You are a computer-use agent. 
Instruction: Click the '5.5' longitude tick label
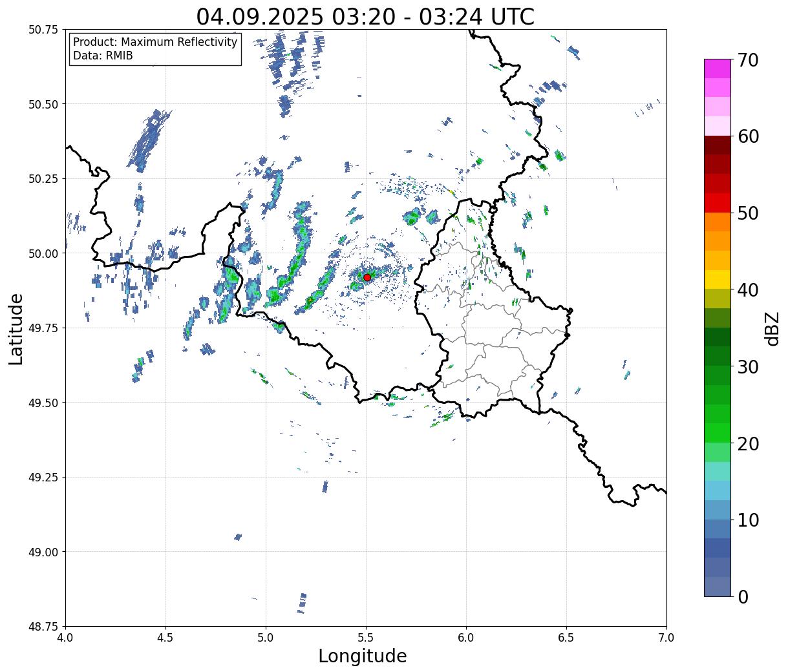pyautogui.click(x=366, y=638)
